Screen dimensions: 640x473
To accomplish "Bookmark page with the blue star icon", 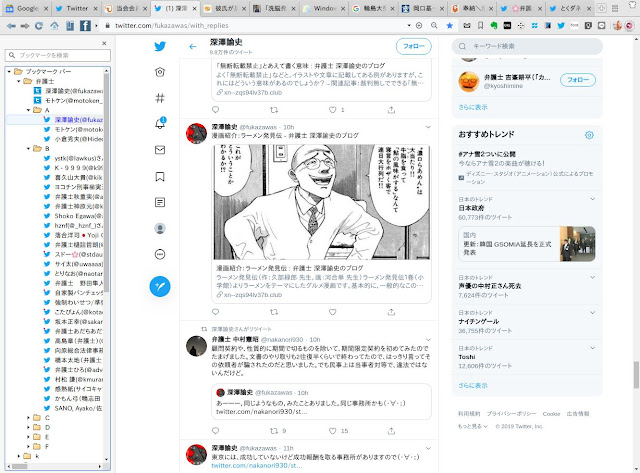I will [449, 26].
